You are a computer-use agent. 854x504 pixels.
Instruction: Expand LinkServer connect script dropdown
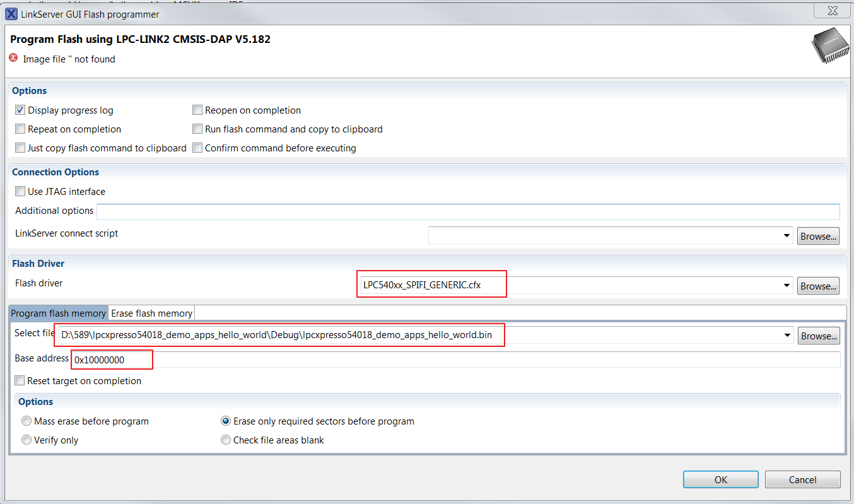tap(787, 236)
